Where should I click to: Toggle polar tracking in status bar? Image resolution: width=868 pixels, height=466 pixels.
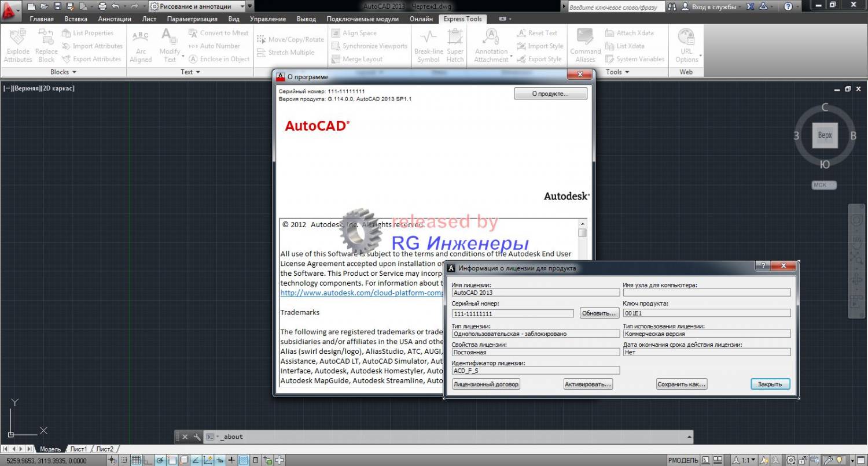pos(160,460)
